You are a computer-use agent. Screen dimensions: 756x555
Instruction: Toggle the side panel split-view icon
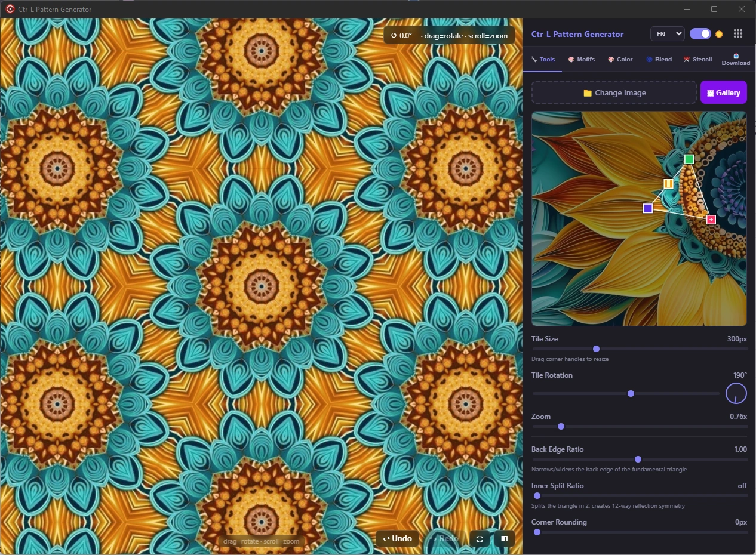pyautogui.click(x=505, y=538)
